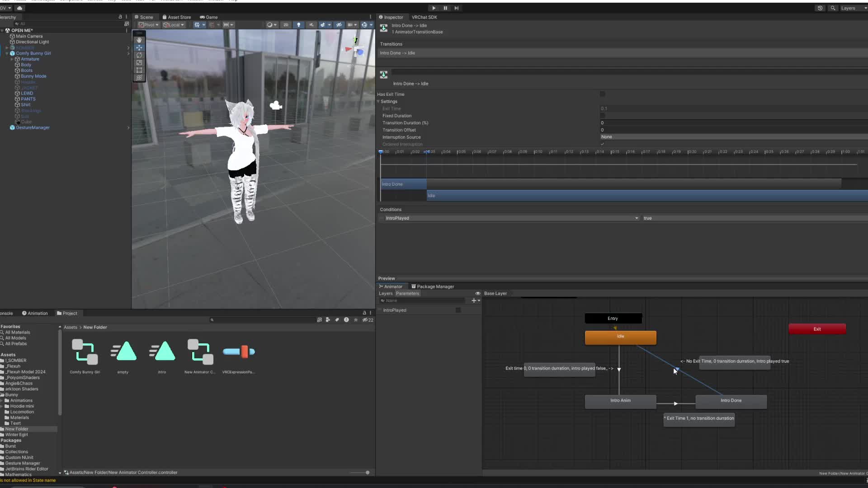Open the Package Manager tab
The width and height of the screenshot is (868, 488).
point(433,286)
